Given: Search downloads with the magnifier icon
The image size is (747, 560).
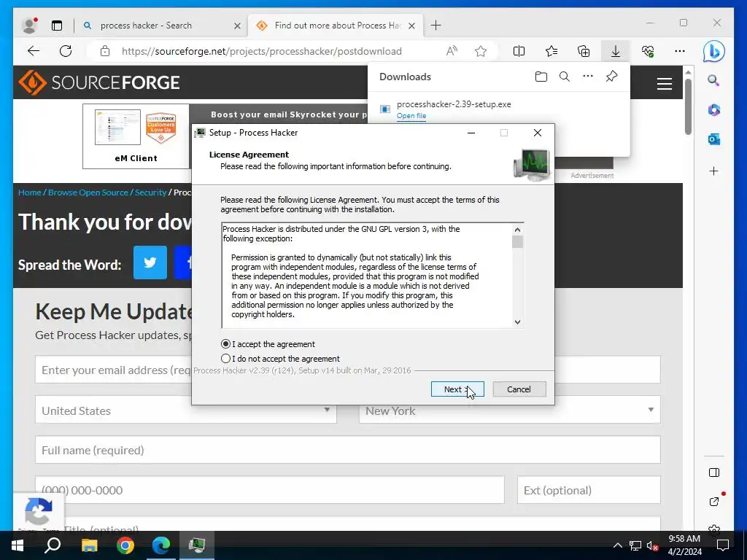Looking at the screenshot, I should point(565,77).
